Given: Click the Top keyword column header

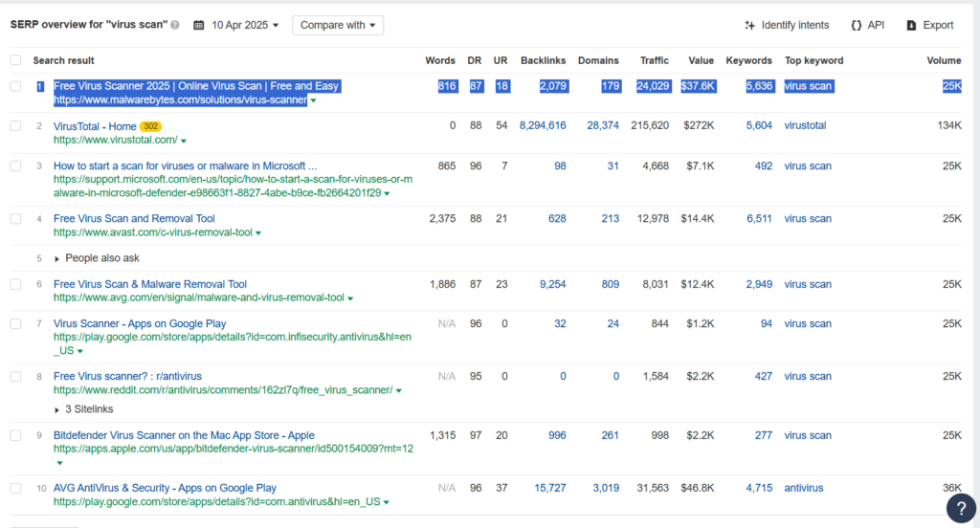Looking at the screenshot, I should coord(813,60).
